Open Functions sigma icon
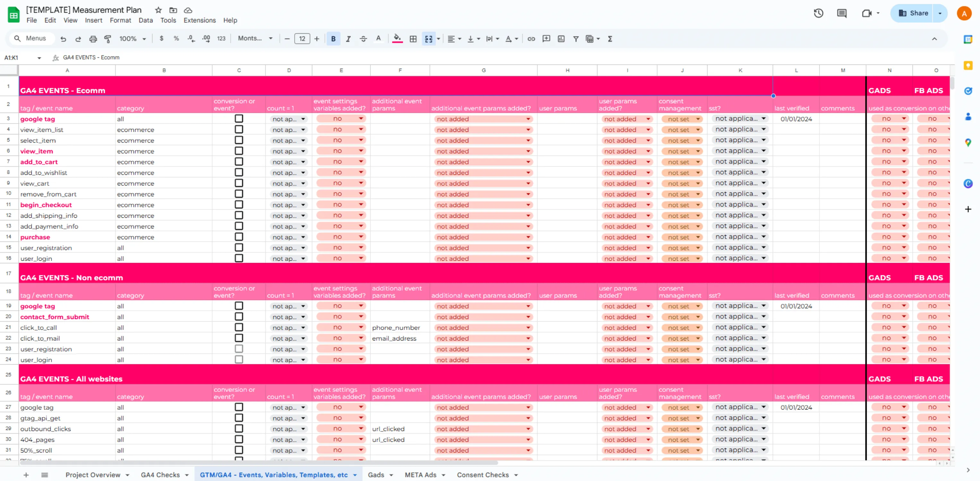 (610, 39)
